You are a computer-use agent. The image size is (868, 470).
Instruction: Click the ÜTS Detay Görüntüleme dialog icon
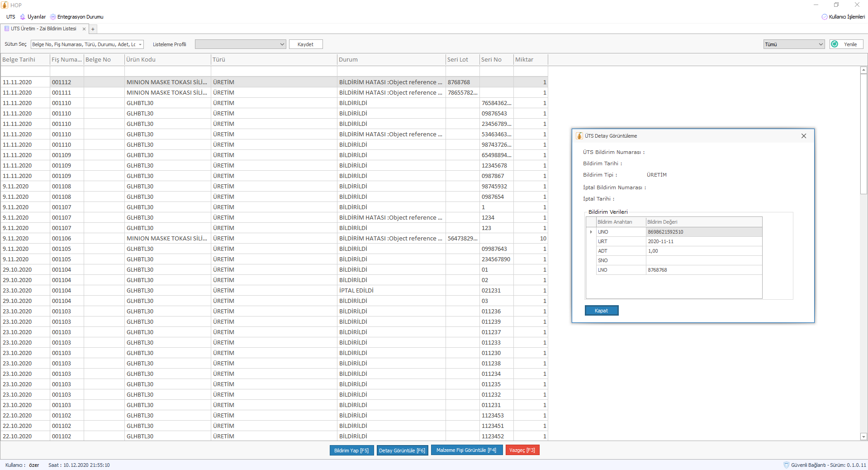579,136
